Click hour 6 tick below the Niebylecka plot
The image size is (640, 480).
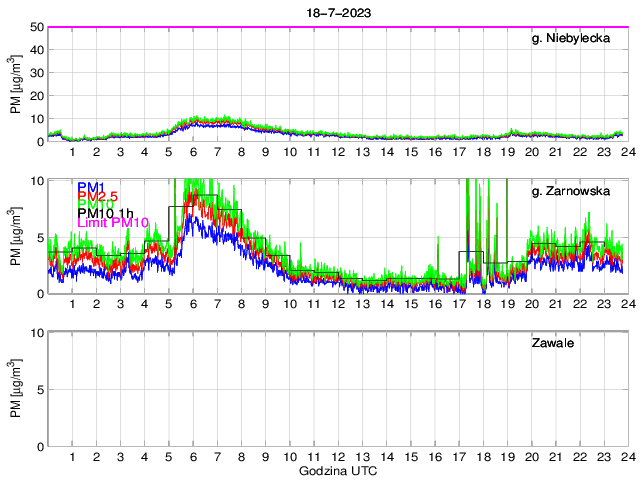[192, 152]
